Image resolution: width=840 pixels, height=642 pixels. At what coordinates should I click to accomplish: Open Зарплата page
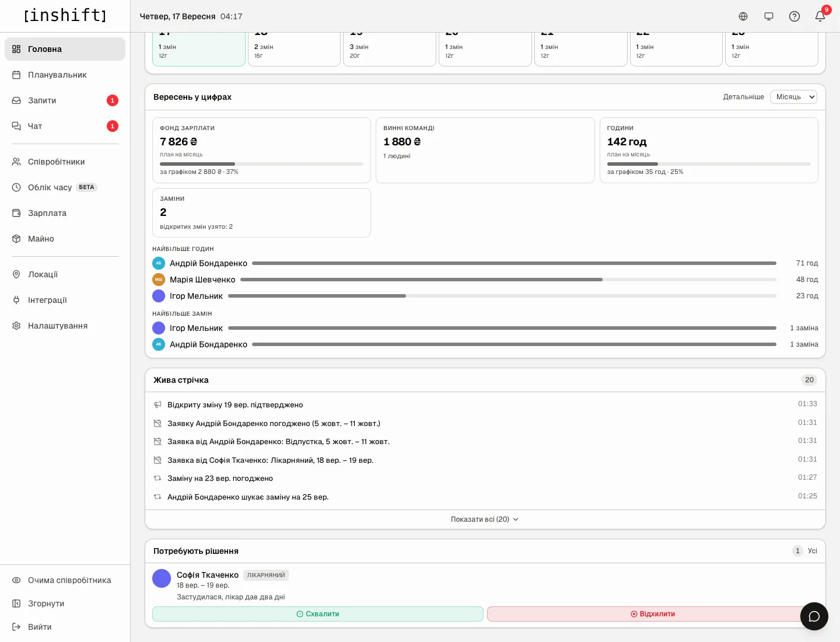pyautogui.click(x=65, y=213)
